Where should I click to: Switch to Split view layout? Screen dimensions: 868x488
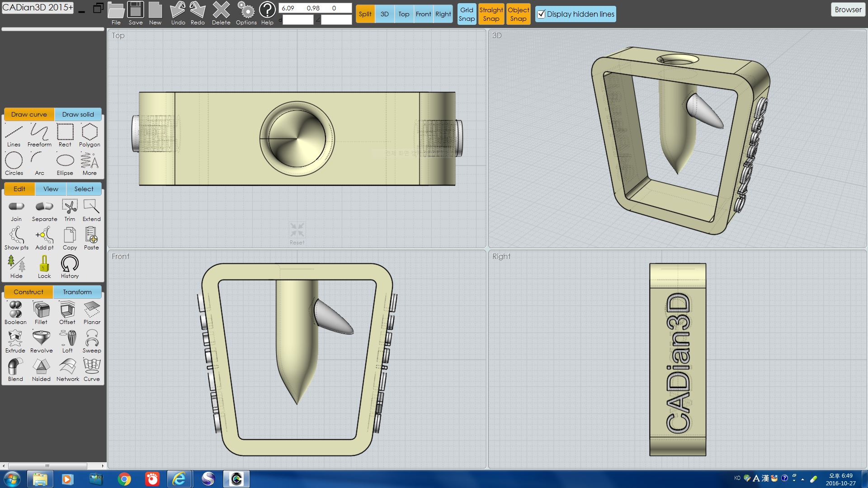(x=365, y=14)
